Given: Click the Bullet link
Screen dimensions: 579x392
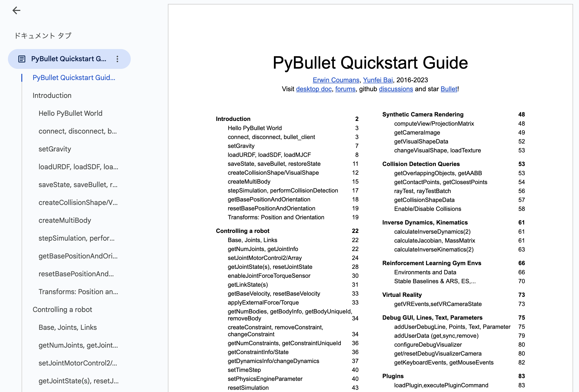Looking at the screenshot, I should pos(448,89).
